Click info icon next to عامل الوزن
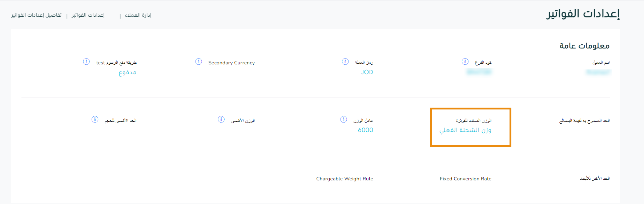This screenshot has width=644, height=204. click(x=343, y=119)
